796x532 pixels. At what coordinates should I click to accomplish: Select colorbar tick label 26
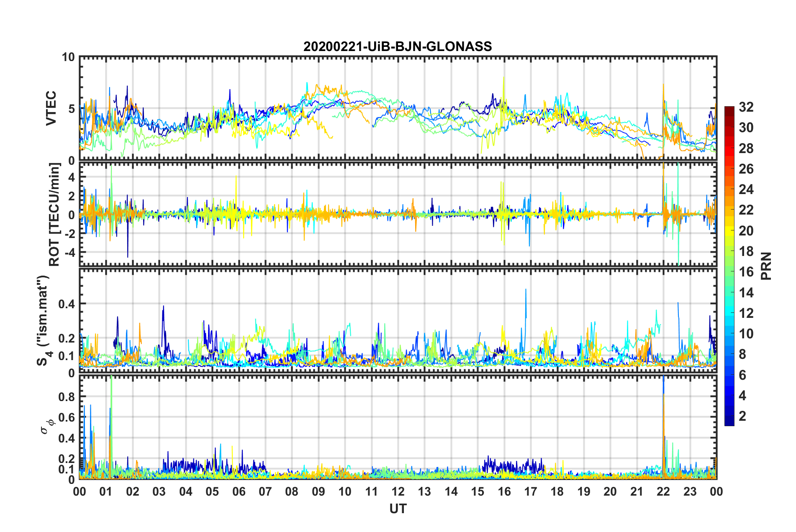point(746,169)
